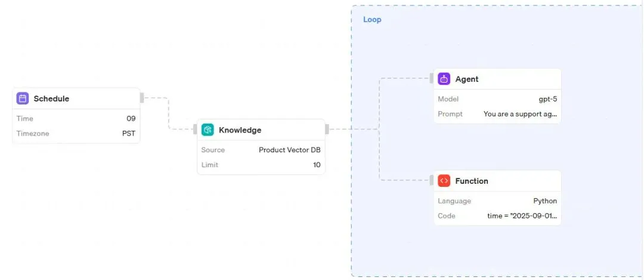Select the Knowledge node title

click(x=240, y=130)
